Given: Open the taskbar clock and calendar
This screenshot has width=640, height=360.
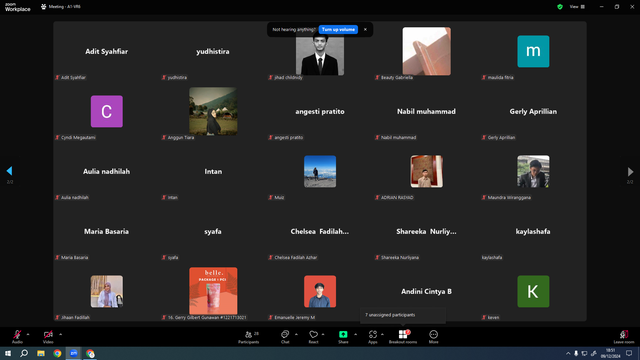Looking at the screenshot, I should point(610,353).
